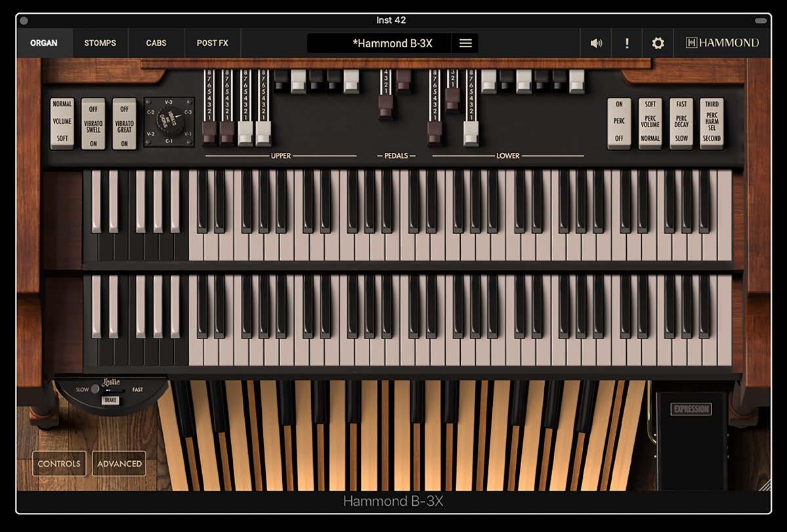This screenshot has width=787, height=532.
Task: Toggle the PERC HARM SEL third/second switch
Action: (x=712, y=123)
